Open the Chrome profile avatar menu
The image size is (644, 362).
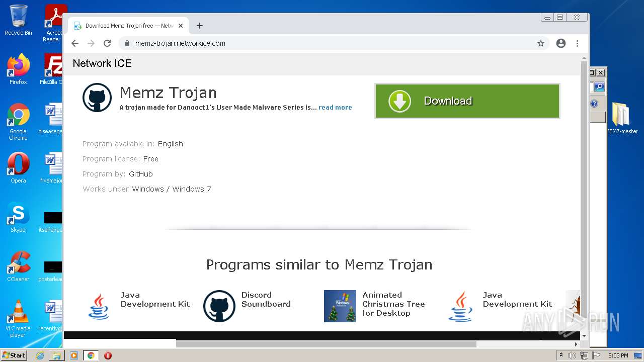(561, 43)
